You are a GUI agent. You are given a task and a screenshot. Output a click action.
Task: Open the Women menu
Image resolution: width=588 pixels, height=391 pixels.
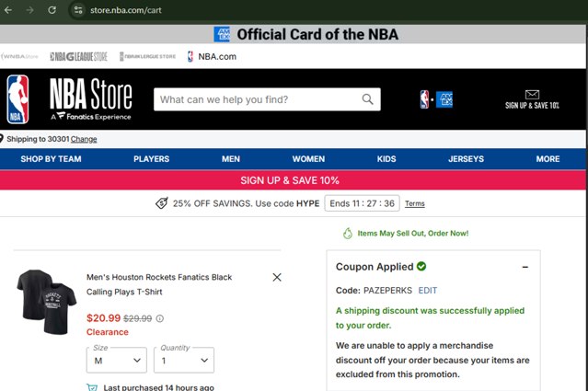[x=308, y=159]
